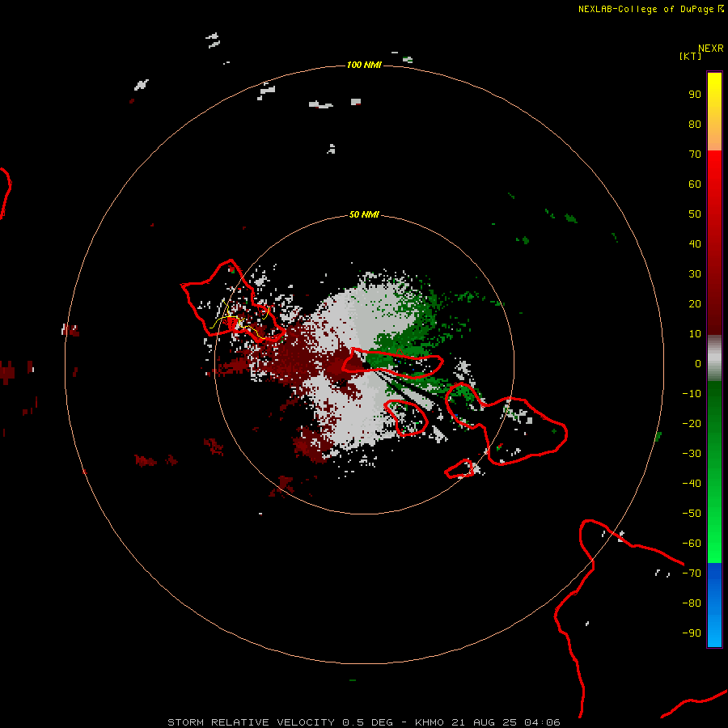Click the 70 value on velocity scale
The height and width of the screenshot is (728, 728).
click(x=695, y=154)
